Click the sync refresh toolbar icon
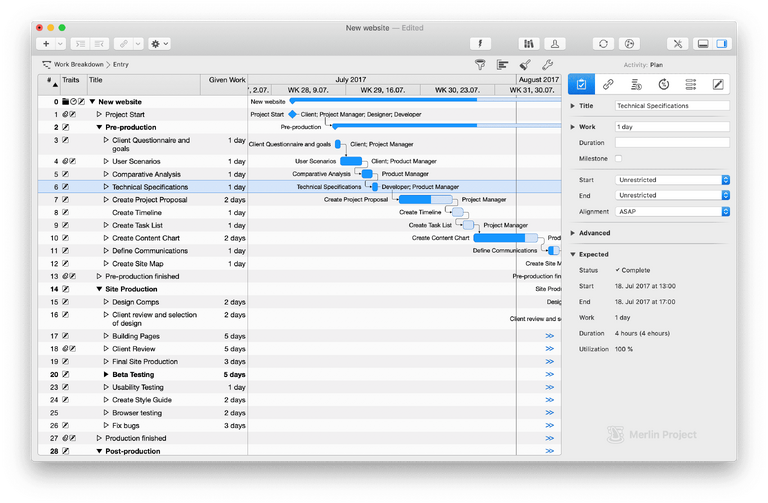 [x=602, y=44]
